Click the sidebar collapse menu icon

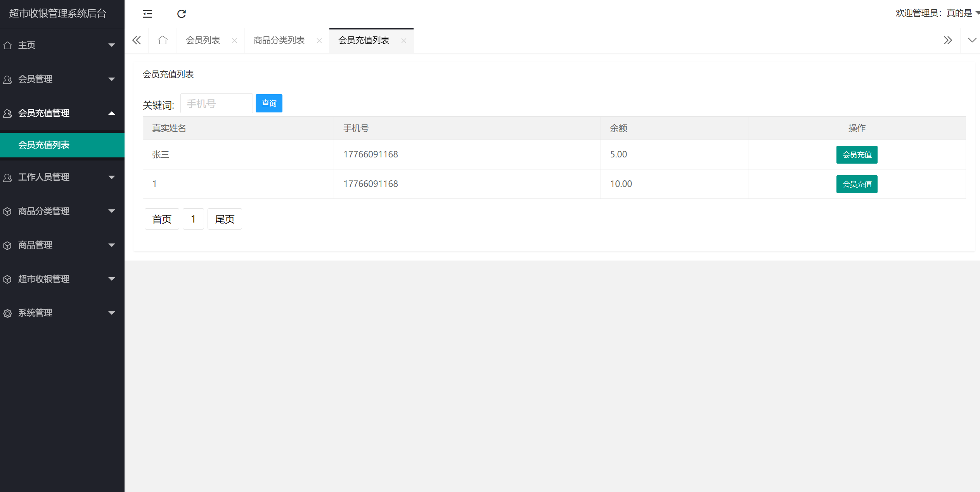coord(147,14)
